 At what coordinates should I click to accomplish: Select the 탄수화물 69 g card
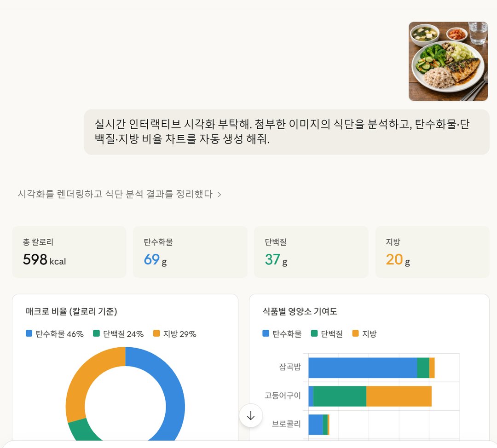pos(190,252)
